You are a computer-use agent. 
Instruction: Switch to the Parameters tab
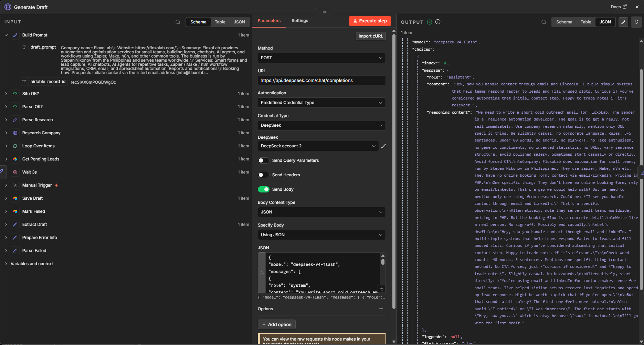coord(269,21)
